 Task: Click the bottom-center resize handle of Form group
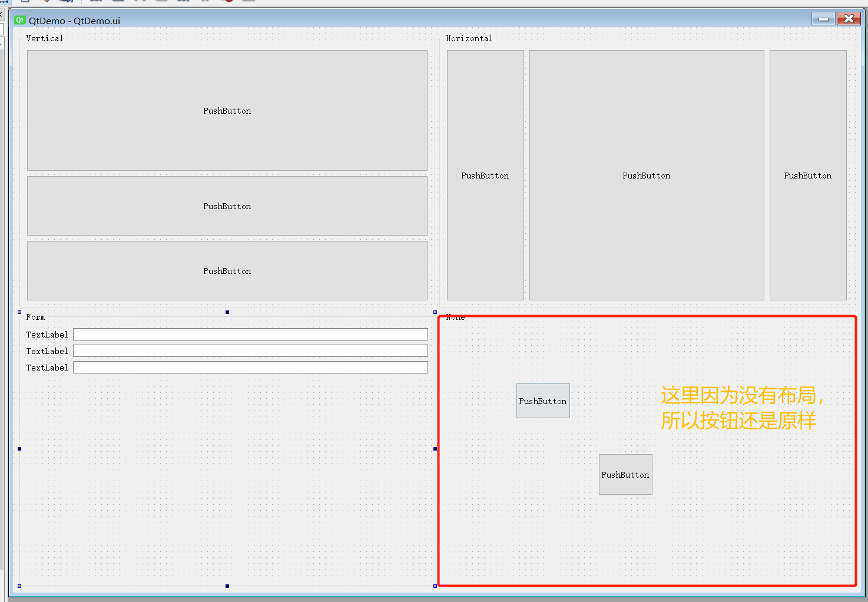click(x=227, y=586)
